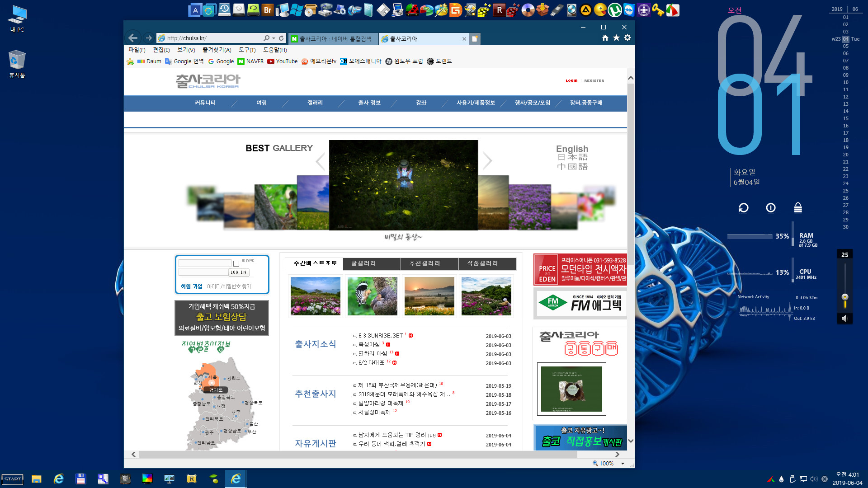The height and width of the screenshot is (488, 868).
Task: Open the purple CPU-Z chip icon
Action: [x=643, y=10]
